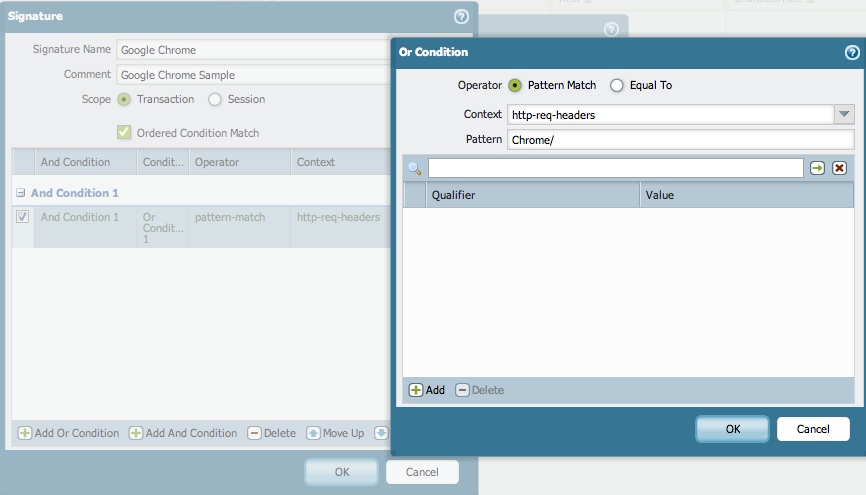Click the And Condition column header
The height and width of the screenshot is (495, 866).
point(85,162)
